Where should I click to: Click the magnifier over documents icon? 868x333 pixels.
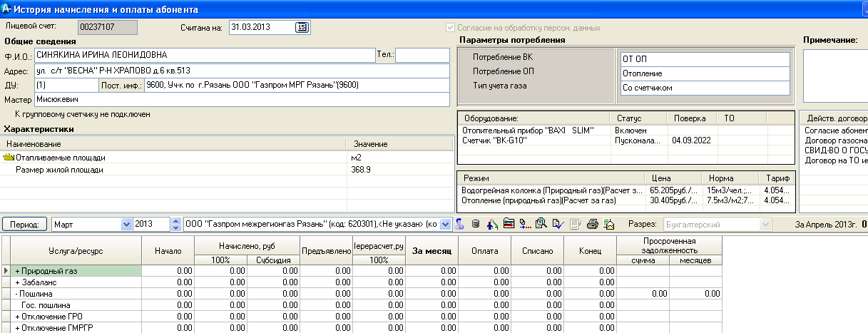[x=541, y=225]
